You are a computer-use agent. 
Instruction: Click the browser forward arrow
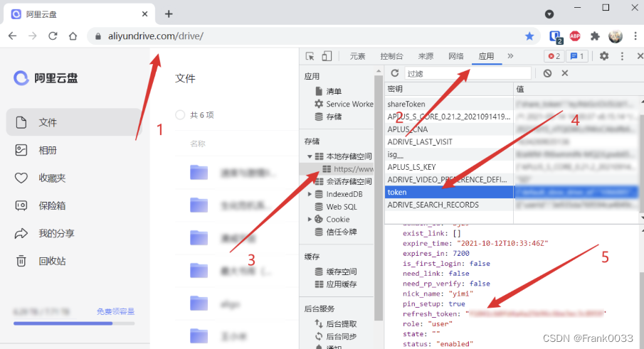(x=33, y=36)
